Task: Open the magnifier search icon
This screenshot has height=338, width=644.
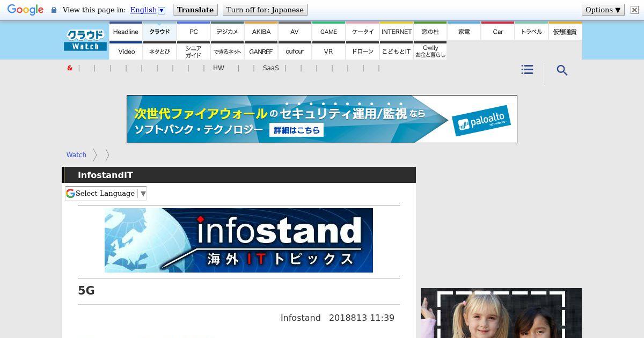Action: (562, 70)
